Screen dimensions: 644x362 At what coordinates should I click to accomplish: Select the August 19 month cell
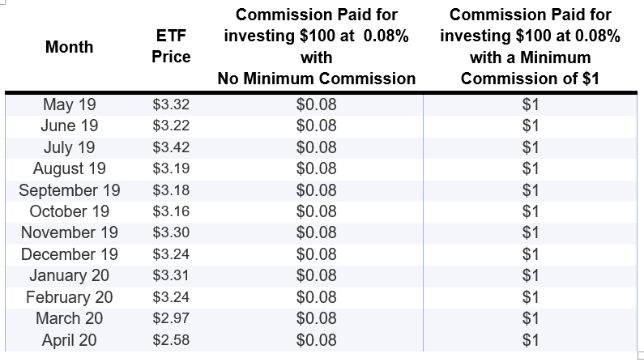(69, 168)
